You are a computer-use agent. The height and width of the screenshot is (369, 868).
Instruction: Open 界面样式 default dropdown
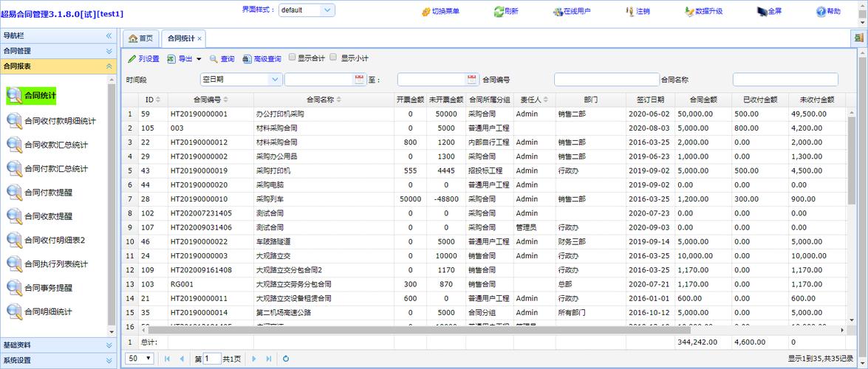pyautogui.click(x=307, y=10)
